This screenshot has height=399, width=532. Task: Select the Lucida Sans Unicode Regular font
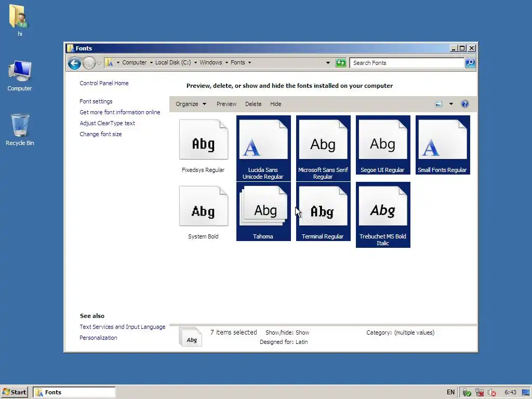point(263,148)
